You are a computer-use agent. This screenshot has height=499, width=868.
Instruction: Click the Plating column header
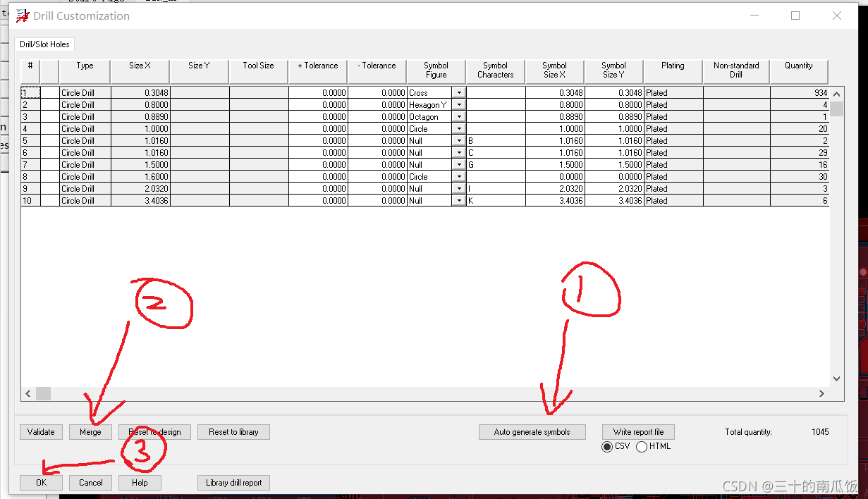(x=673, y=70)
